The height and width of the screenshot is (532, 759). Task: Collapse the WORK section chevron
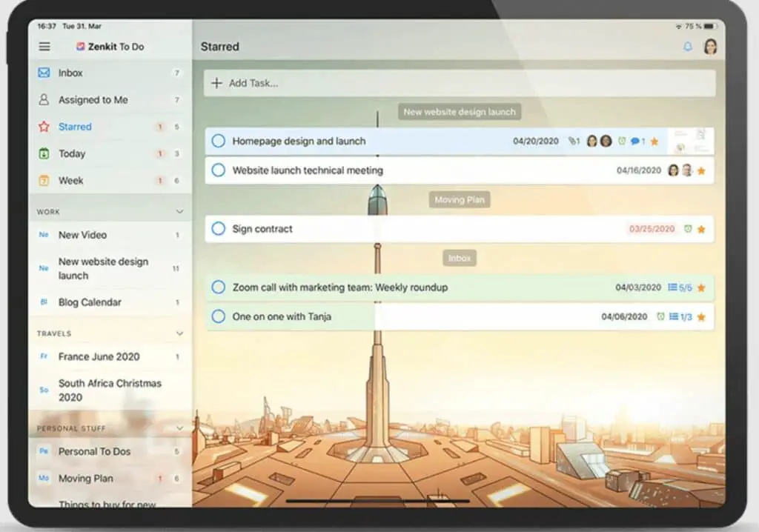179,212
